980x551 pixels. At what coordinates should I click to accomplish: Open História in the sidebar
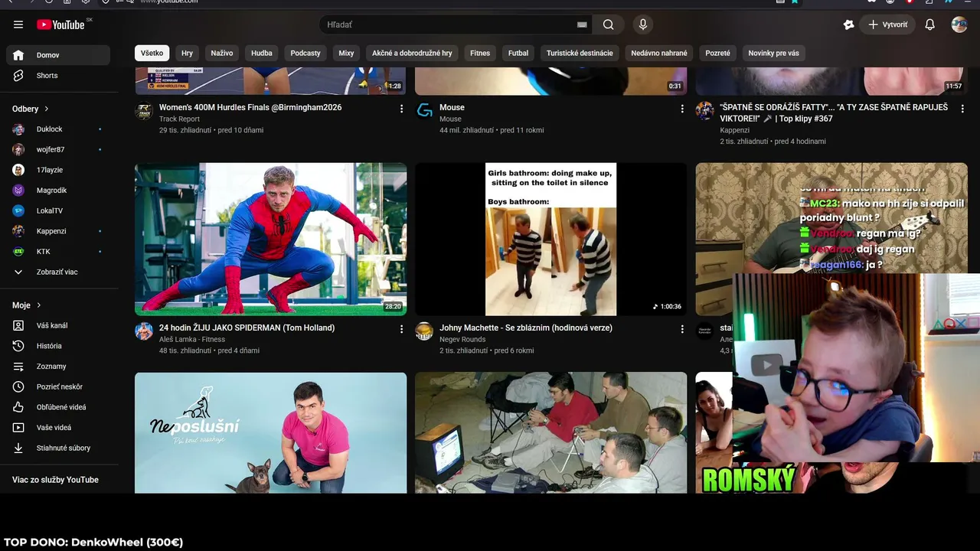point(58,346)
